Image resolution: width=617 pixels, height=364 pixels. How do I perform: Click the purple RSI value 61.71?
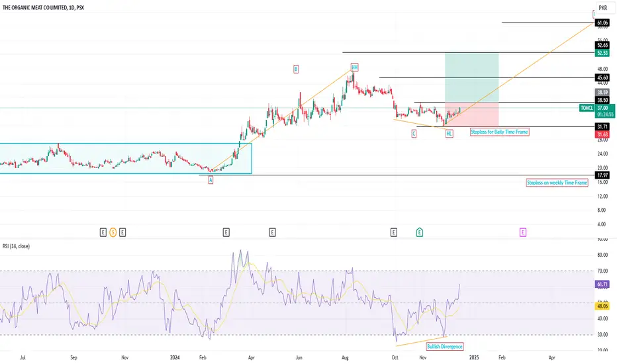pos(602,284)
